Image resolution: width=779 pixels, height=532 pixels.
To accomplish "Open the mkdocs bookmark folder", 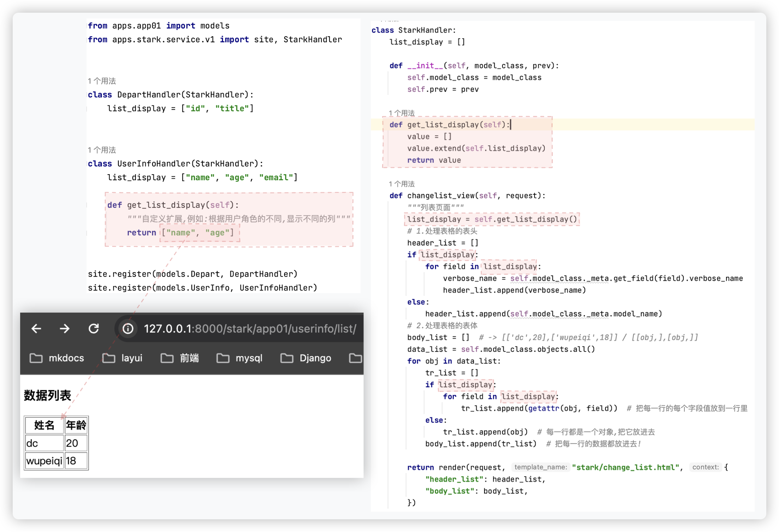I will click(57, 358).
